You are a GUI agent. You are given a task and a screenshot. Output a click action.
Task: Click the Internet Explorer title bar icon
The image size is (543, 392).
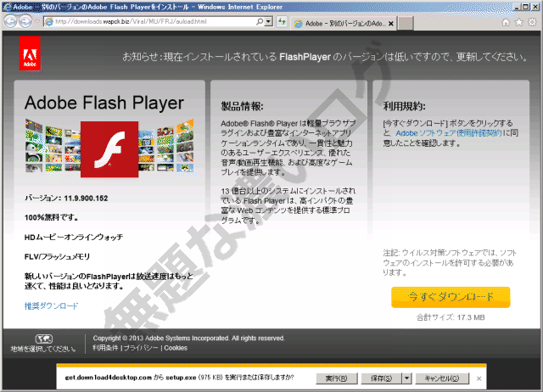point(7,7)
